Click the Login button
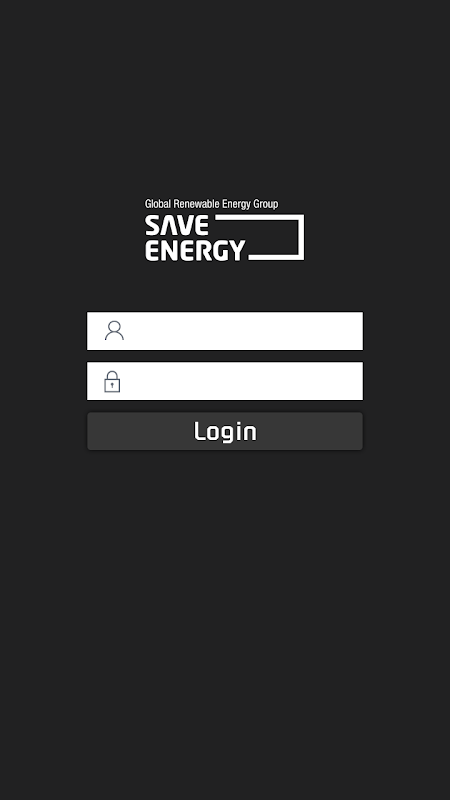The width and height of the screenshot is (450, 800). tap(225, 431)
